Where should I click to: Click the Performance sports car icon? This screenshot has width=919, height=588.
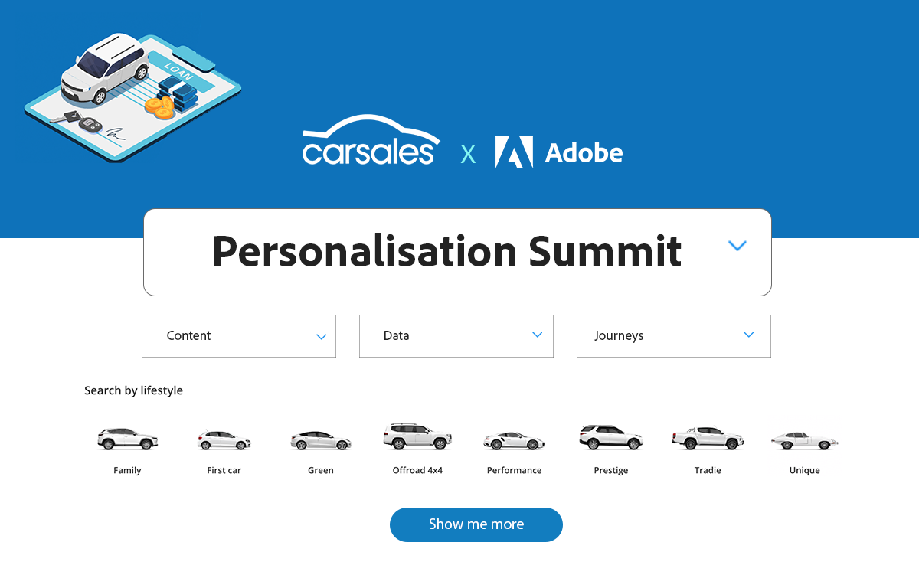click(514, 440)
